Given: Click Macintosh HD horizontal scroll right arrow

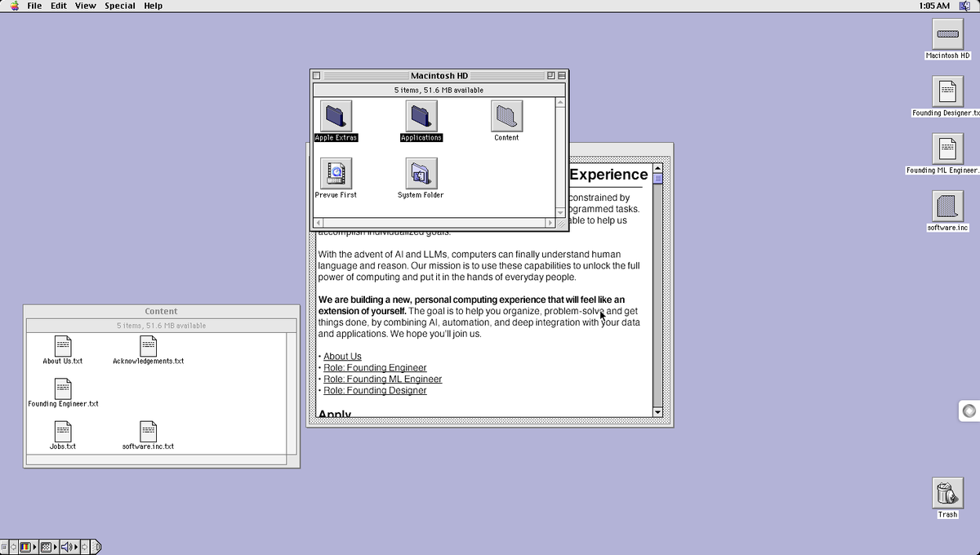Looking at the screenshot, I should (550, 223).
